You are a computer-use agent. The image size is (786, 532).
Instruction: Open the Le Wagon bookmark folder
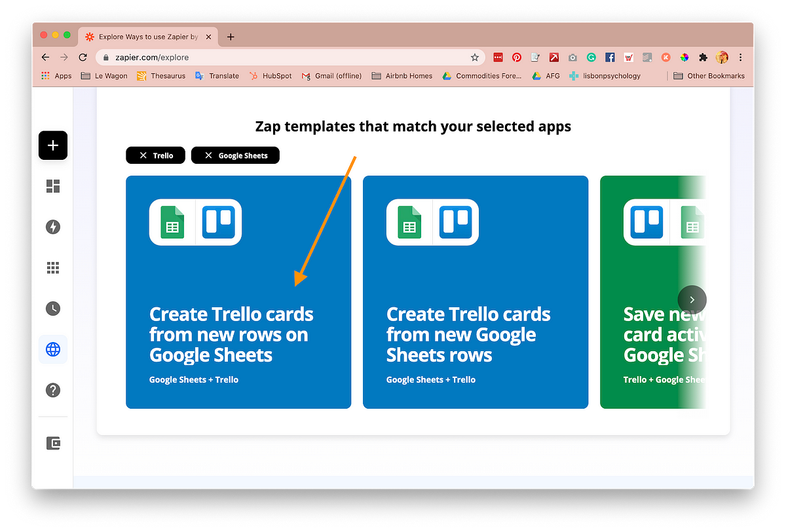(x=104, y=76)
